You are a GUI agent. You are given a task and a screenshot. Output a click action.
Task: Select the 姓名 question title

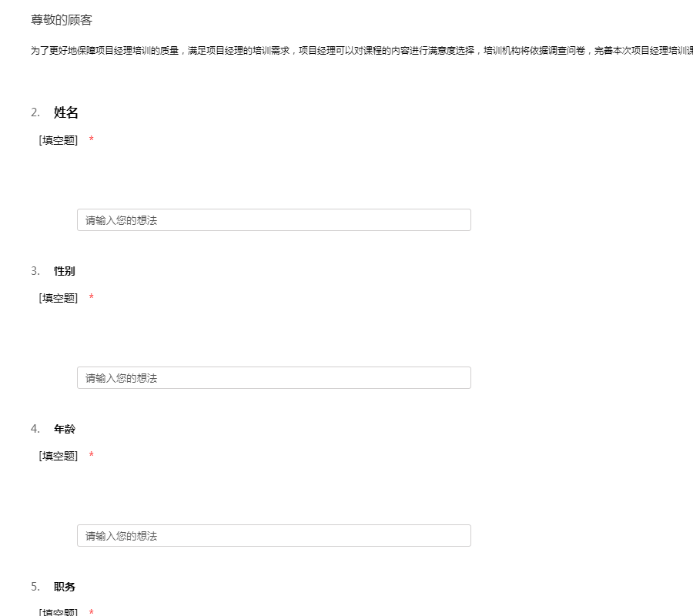click(66, 113)
